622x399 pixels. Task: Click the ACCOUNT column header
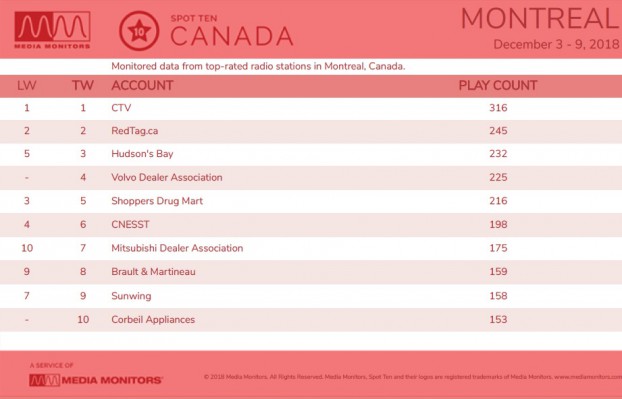pyautogui.click(x=142, y=85)
